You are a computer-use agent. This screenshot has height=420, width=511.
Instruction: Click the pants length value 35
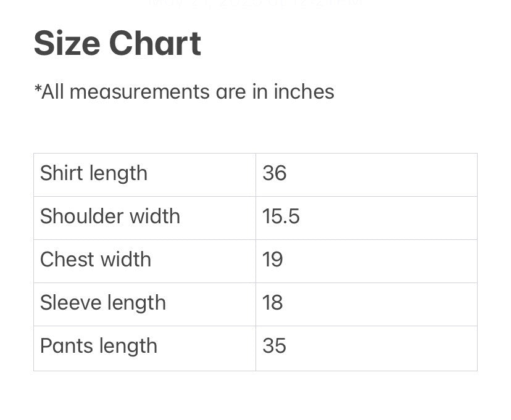pos(274,346)
